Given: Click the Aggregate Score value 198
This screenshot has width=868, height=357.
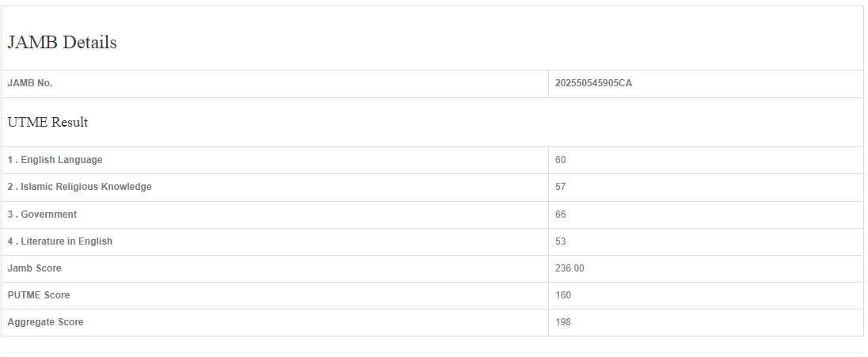Looking at the screenshot, I should point(563,322).
